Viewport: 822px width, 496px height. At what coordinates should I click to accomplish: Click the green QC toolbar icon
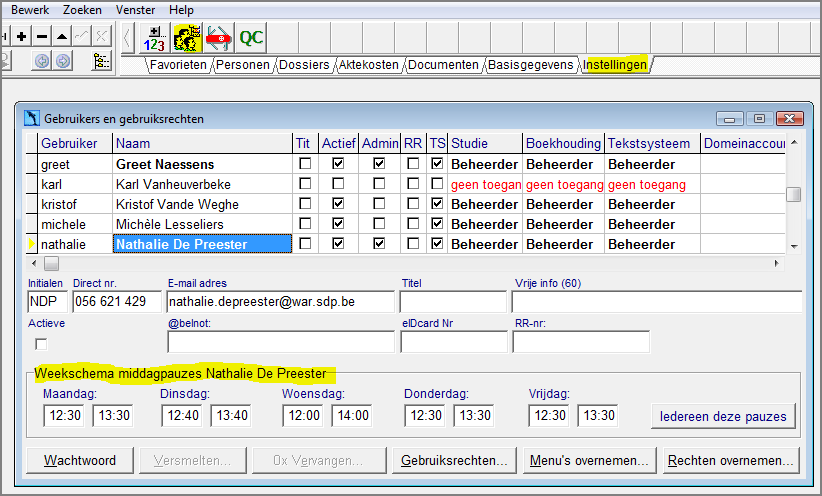[x=251, y=38]
